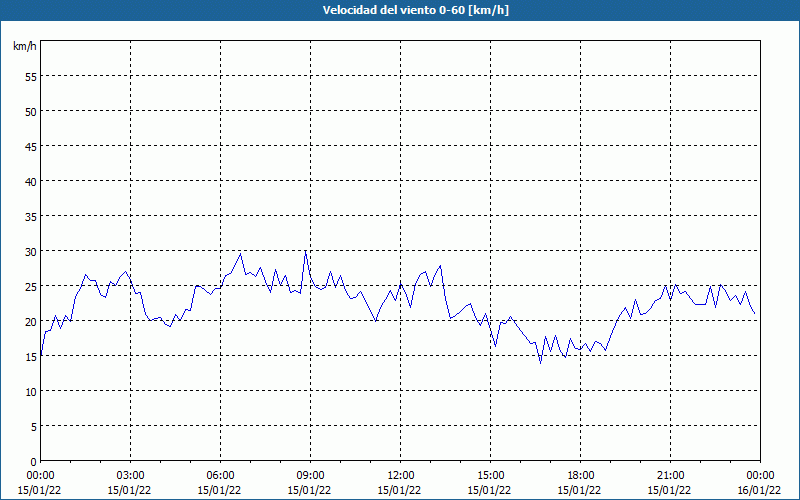
Task: Click the y-axis value 15
Action: (31, 357)
